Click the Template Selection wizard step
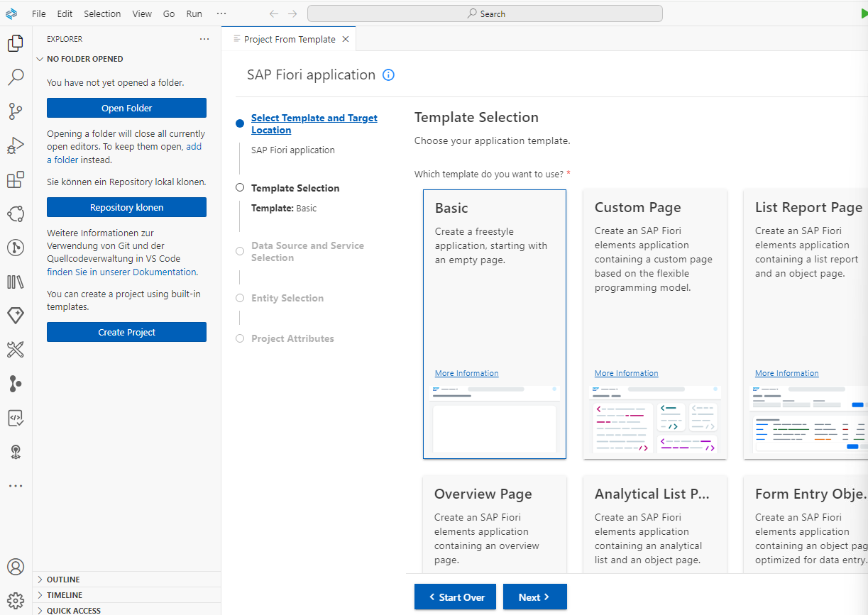 (x=295, y=188)
